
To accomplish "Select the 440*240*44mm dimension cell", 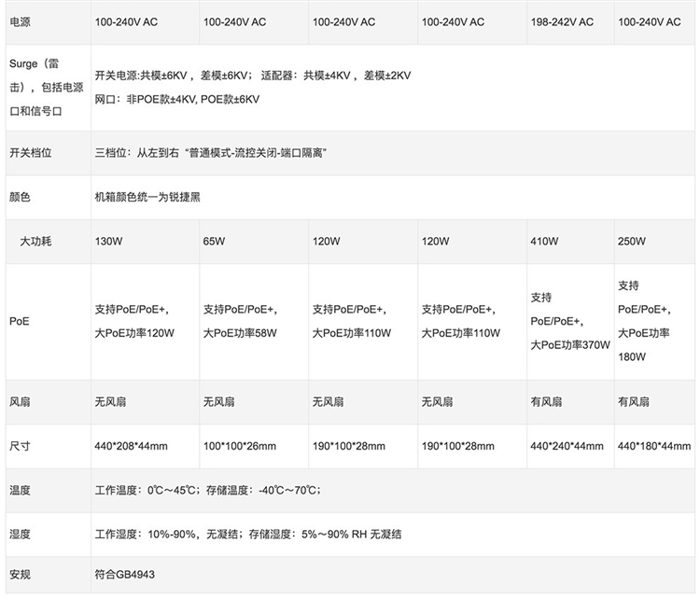I will (x=567, y=446).
